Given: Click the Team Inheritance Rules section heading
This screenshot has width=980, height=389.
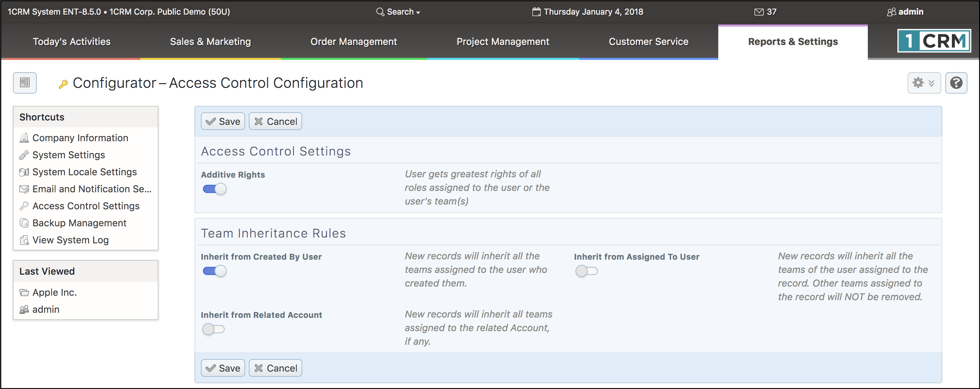Looking at the screenshot, I should coord(273,233).
